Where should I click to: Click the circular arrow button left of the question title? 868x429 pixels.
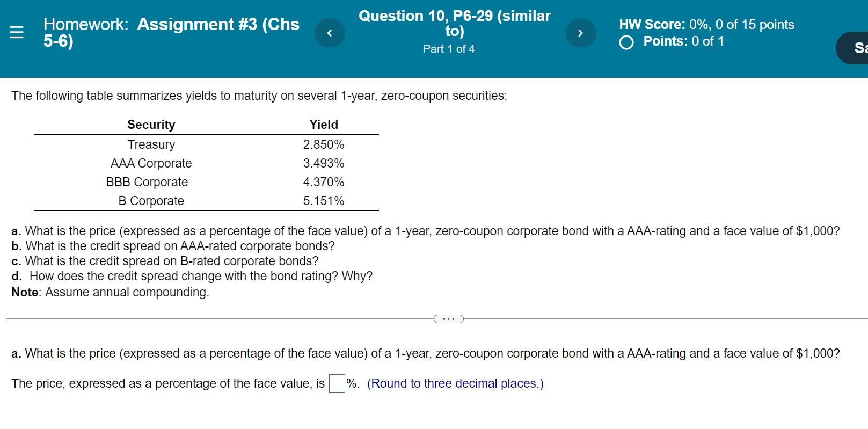coord(329,32)
